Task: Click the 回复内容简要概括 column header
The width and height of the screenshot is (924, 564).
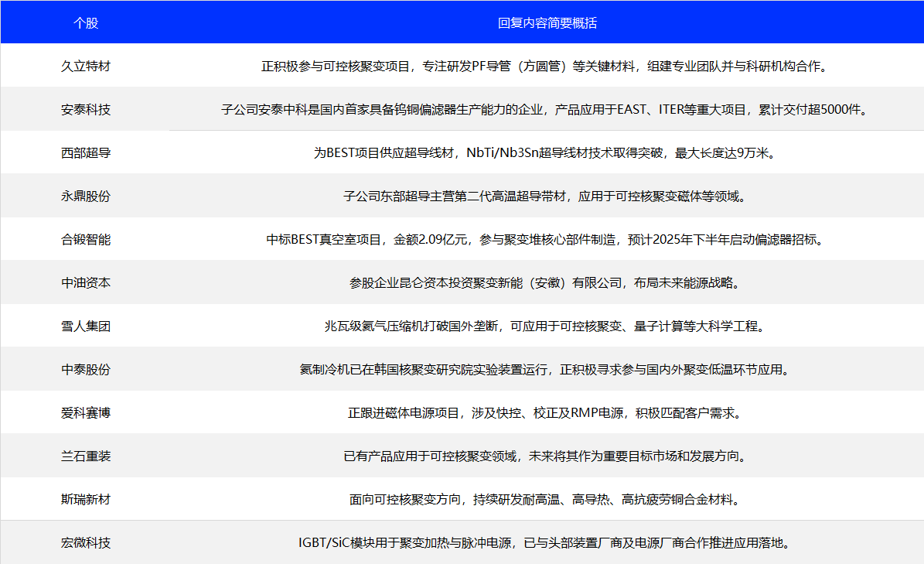Action: pos(547,22)
